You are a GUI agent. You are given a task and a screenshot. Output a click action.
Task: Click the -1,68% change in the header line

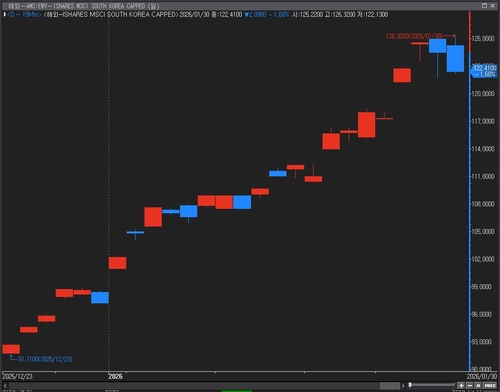[279, 15]
